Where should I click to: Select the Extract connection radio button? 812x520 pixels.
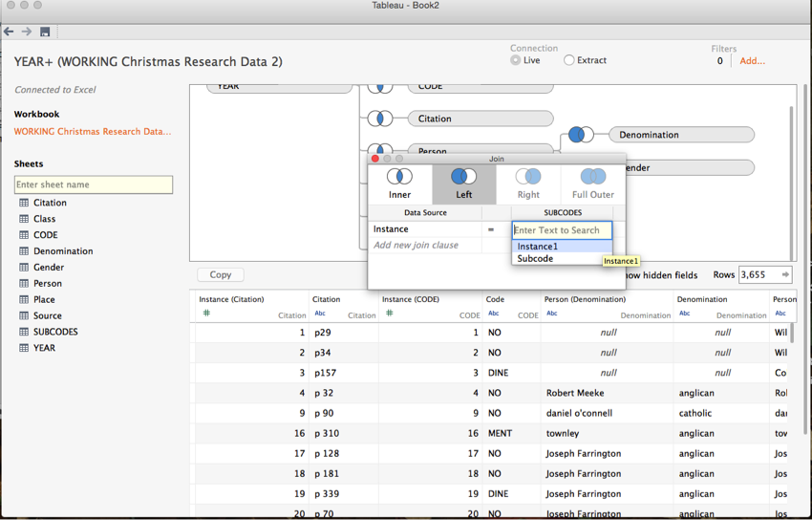pyautogui.click(x=569, y=60)
